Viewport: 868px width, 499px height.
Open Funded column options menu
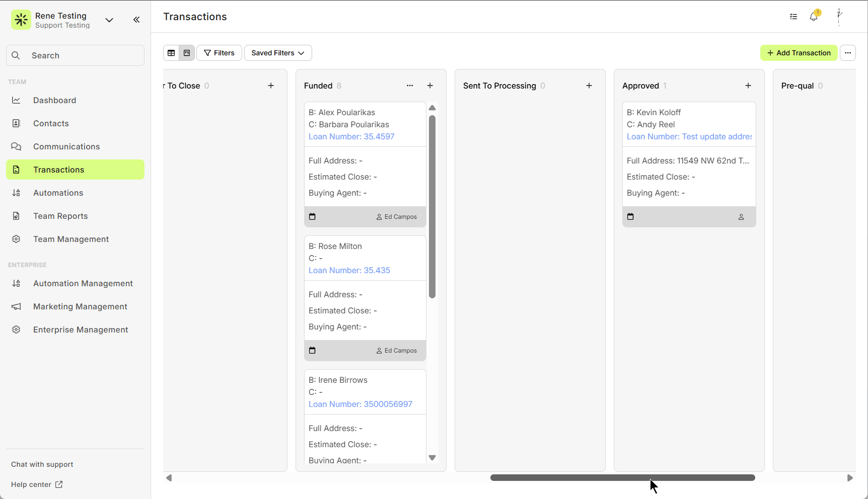click(410, 86)
